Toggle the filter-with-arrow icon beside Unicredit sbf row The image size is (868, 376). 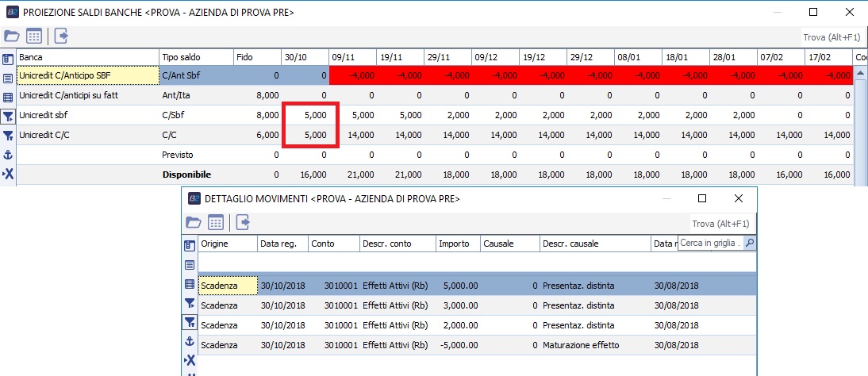click(8, 117)
